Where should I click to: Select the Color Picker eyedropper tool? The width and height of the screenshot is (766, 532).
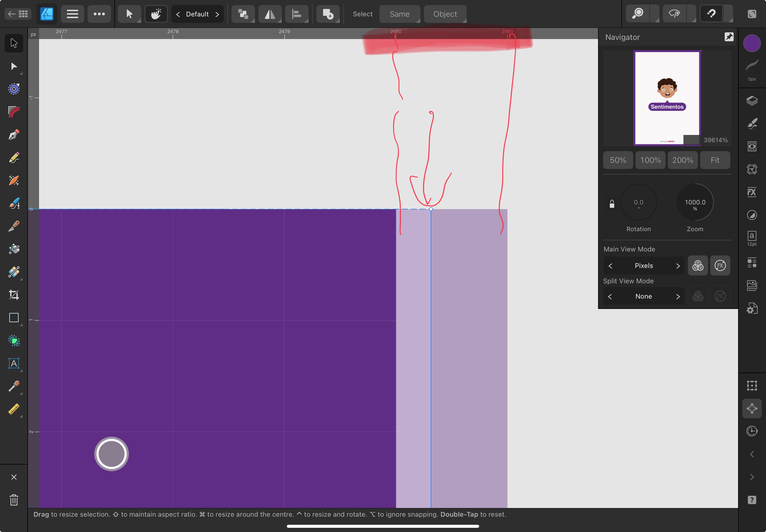pos(14,386)
